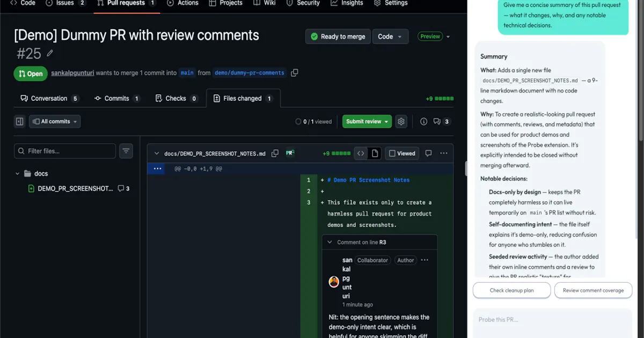Screen dimensions: 644x338
Task: Click the hunk header @@ -0,0 +1,9 @@
Action: click(198, 168)
